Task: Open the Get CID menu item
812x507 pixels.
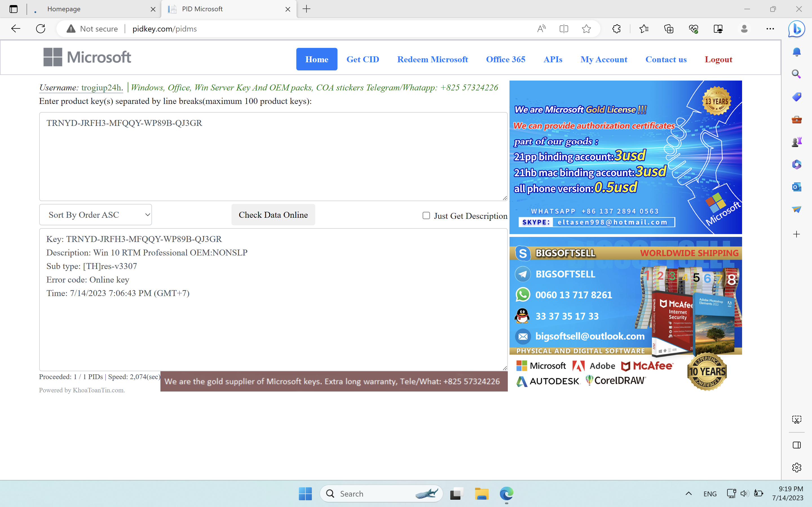Action: click(363, 59)
